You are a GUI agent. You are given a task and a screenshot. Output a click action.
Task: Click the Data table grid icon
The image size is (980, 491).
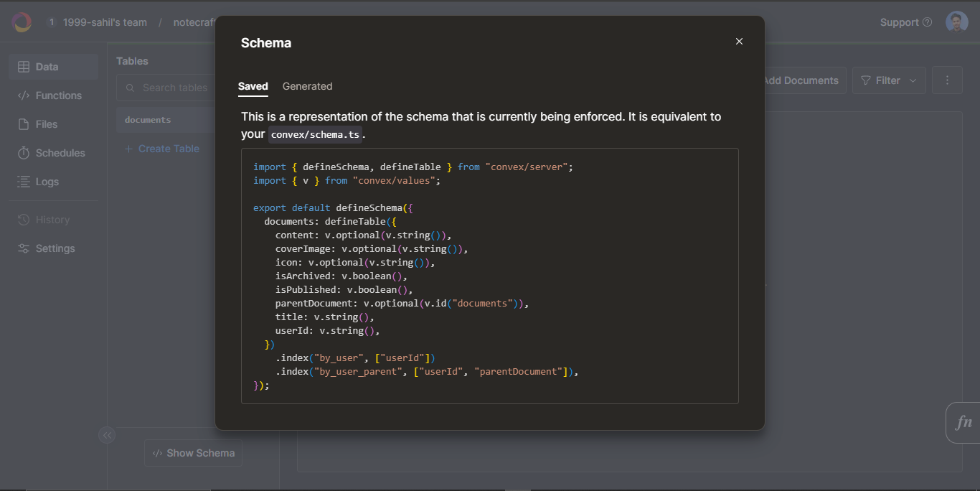[24, 67]
